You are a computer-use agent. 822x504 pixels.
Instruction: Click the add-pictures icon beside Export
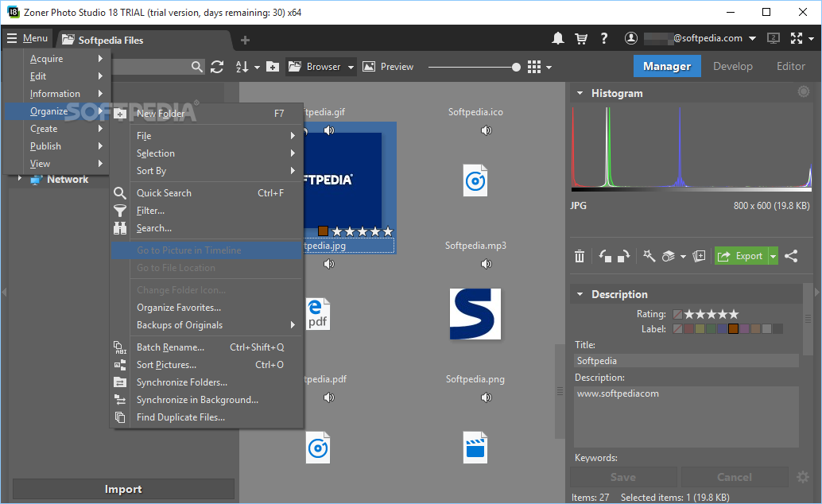[x=699, y=256]
